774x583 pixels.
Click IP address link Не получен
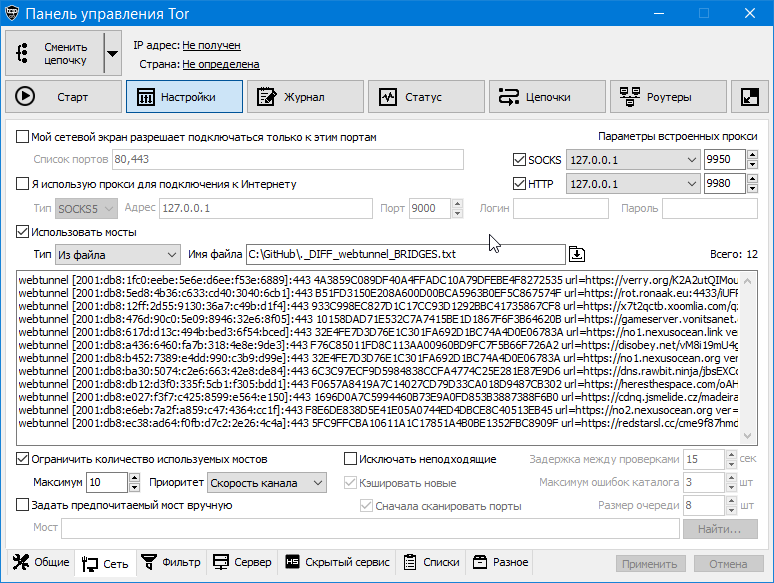pos(211,45)
